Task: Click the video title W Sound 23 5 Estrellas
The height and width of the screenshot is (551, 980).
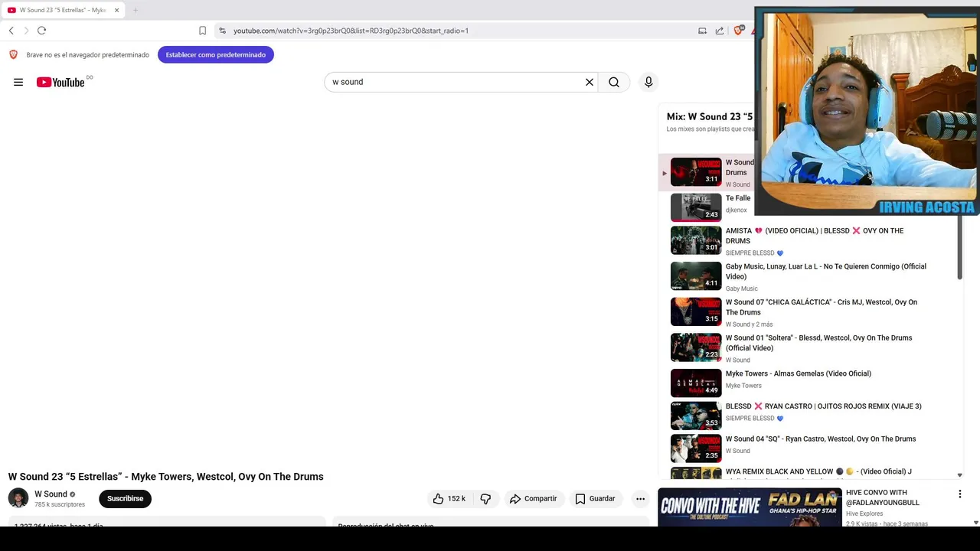Action: pos(166,476)
